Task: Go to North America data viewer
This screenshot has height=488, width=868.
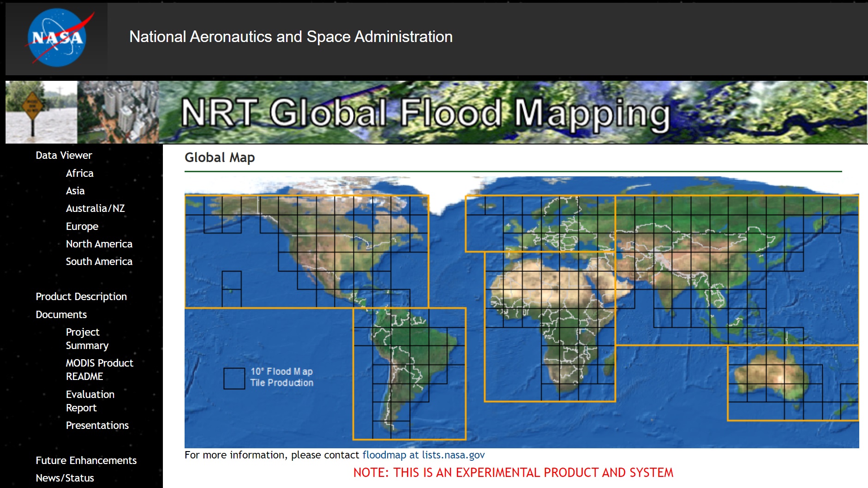Action: [x=99, y=244]
